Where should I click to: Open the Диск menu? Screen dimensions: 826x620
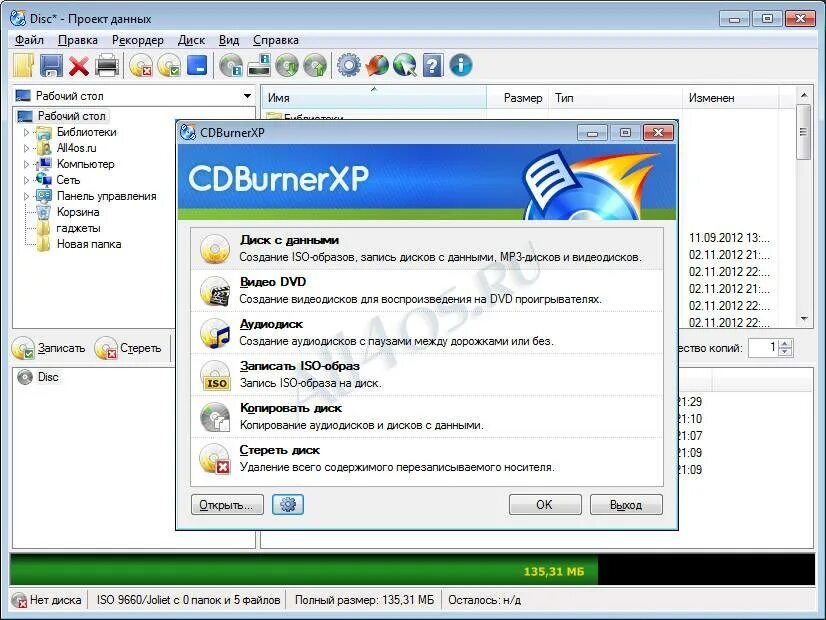191,40
